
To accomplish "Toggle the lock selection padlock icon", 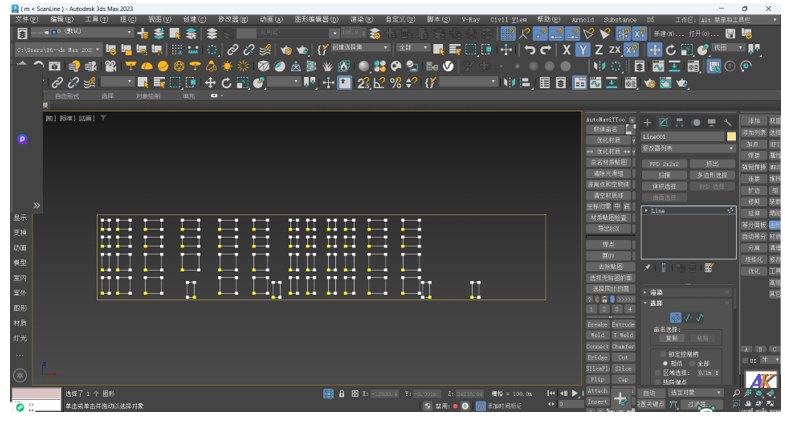I will click(342, 394).
